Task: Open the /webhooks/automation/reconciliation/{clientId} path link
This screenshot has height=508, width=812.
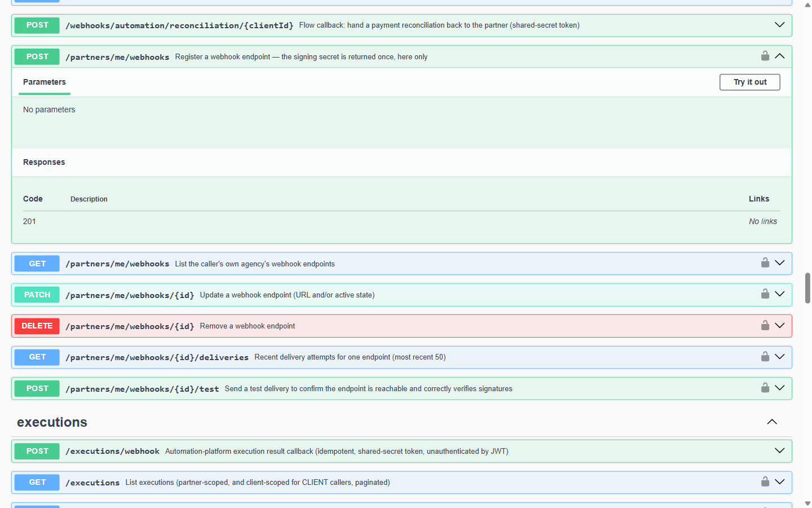Action: [x=179, y=25]
